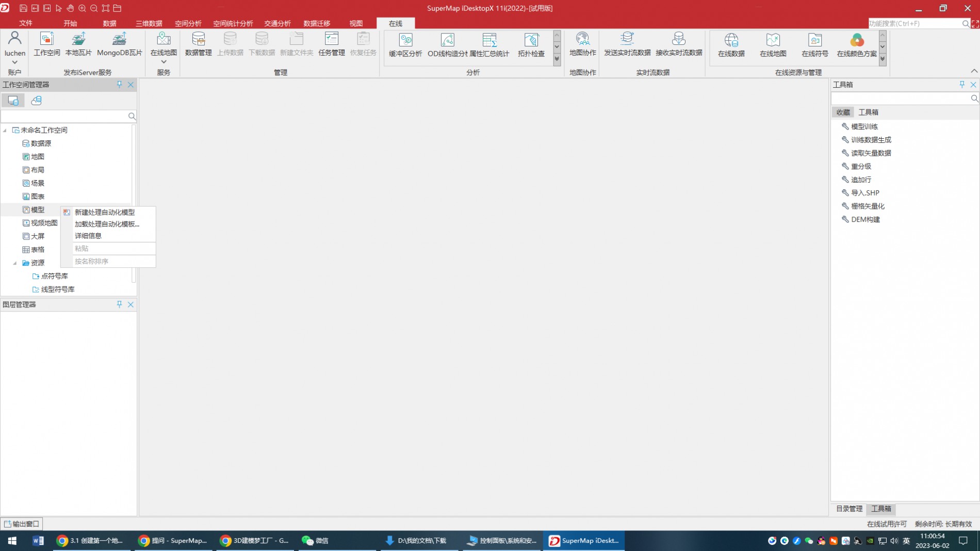Open the Windows Start menu

coord(12,540)
